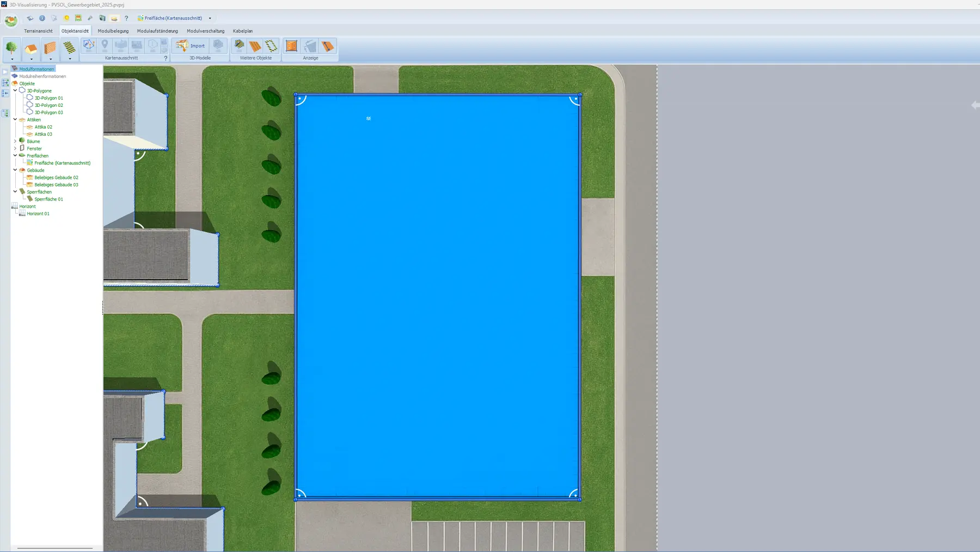
Task: Click the camera icon in the quick access toolbar
Action: [x=102, y=18]
